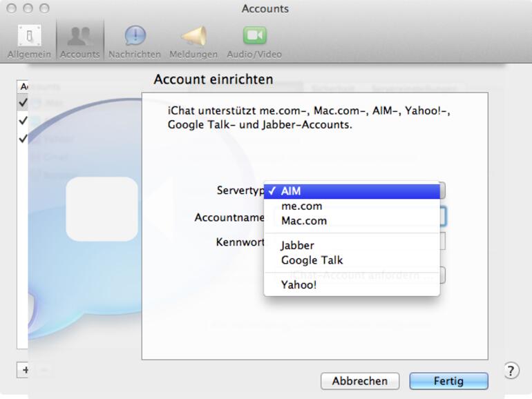
Task: Choose Yahoo! as server type
Action: [352, 285]
